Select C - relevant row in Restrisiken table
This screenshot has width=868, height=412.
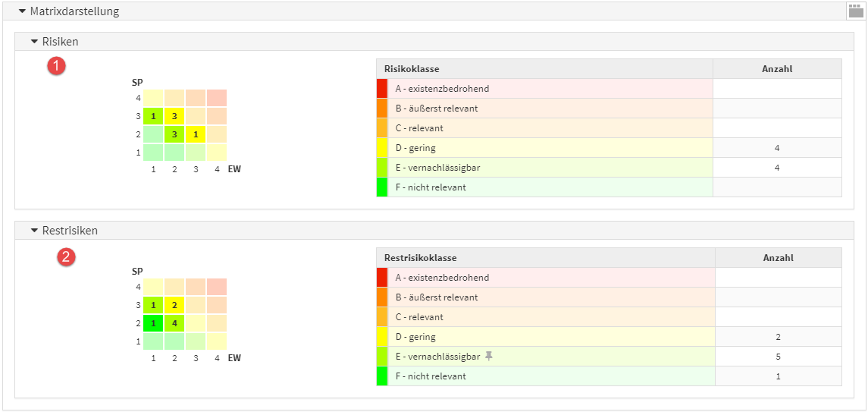550,317
